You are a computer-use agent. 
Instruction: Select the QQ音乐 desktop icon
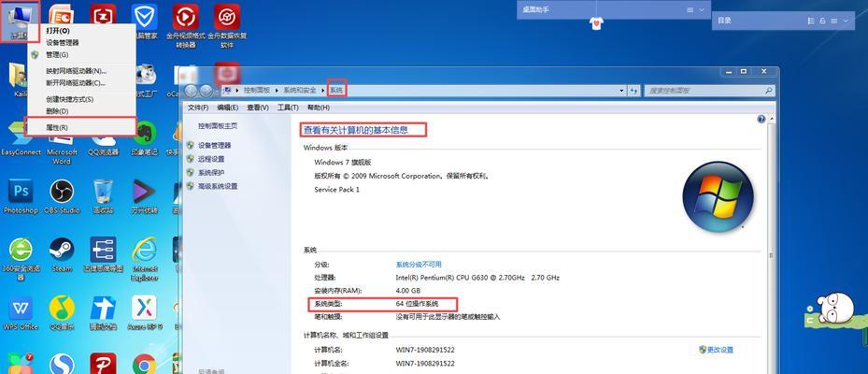click(62, 312)
